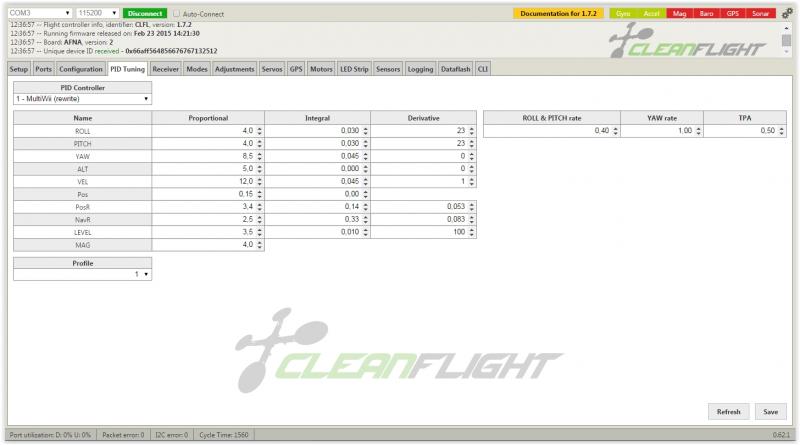Open the Motors tab
The height and width of the screenshot is (445, 800).
[321, 69]
